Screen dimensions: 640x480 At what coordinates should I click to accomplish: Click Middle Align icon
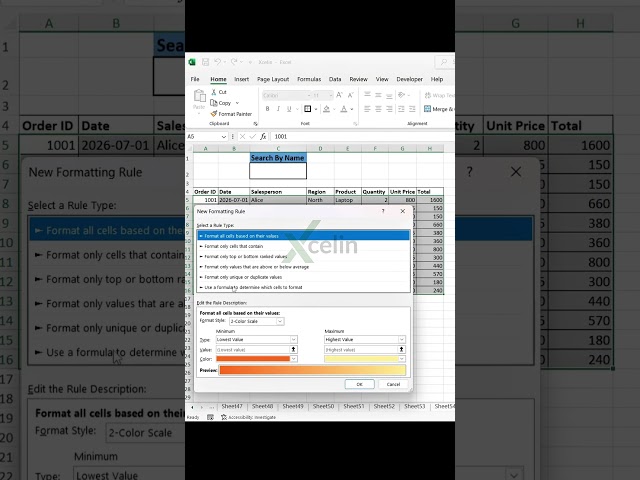378,95
